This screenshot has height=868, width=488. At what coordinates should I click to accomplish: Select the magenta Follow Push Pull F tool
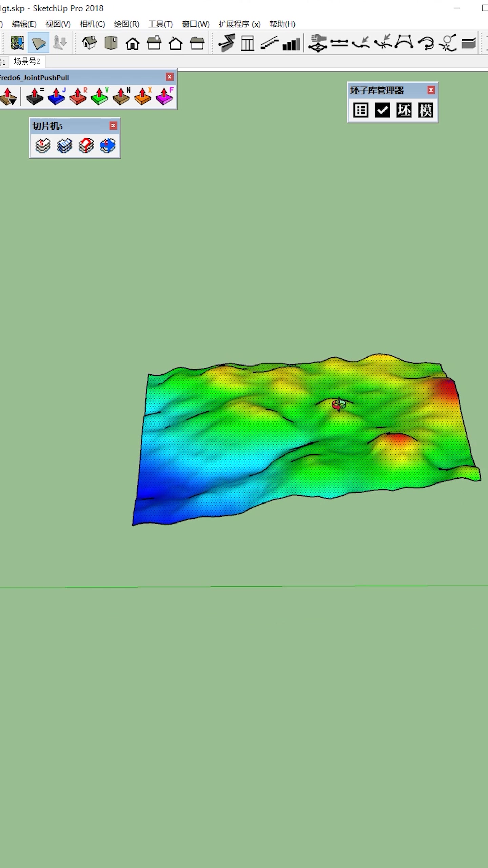click(x=165, y=97)
